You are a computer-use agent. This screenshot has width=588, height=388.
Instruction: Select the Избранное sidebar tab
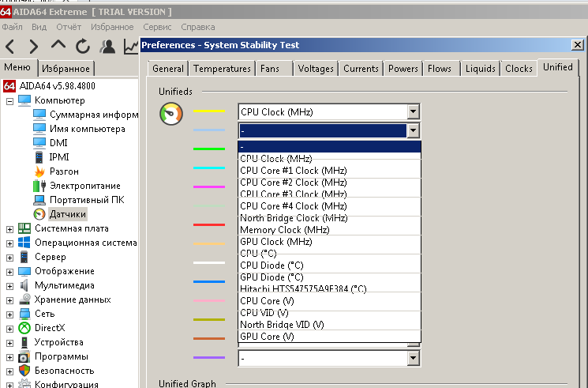tap(66, 69)
